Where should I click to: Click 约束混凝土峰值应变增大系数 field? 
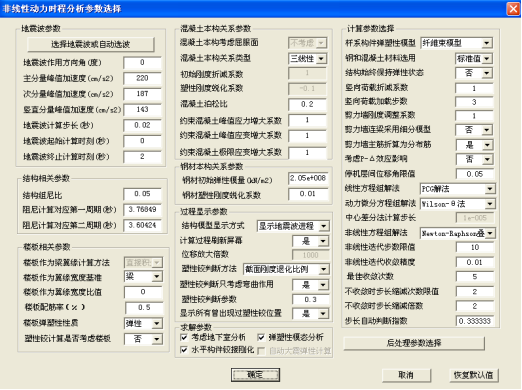point(307,136)
